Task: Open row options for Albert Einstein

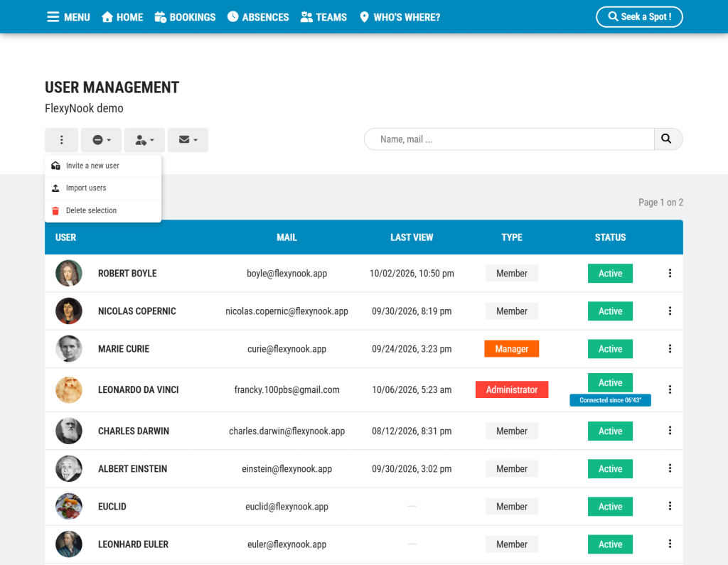Action: click(x=670, y=468)
